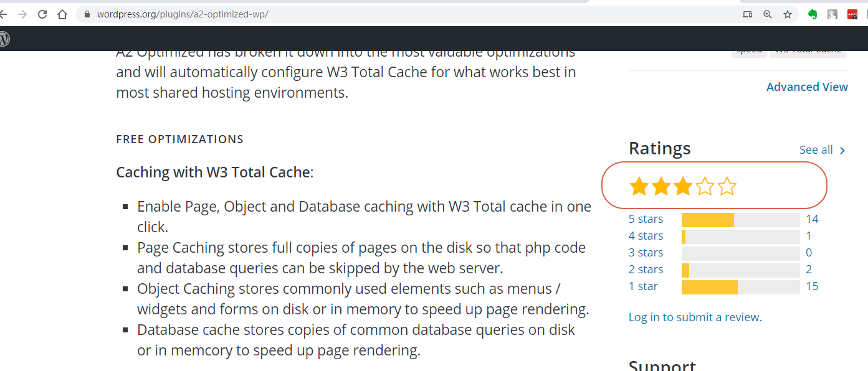
Task: Focus the address bar URL field
Action: (374, 14)
